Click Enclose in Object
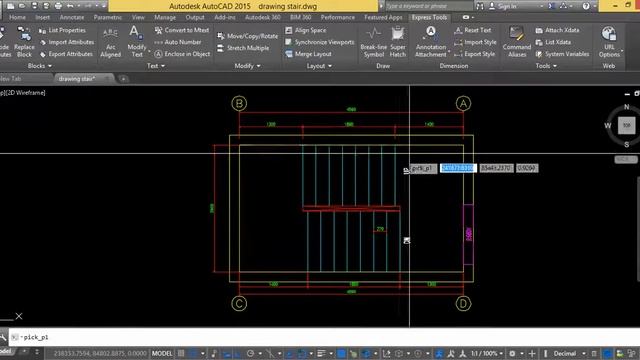This screenshot has width=640, height=360. pos(182,54)
